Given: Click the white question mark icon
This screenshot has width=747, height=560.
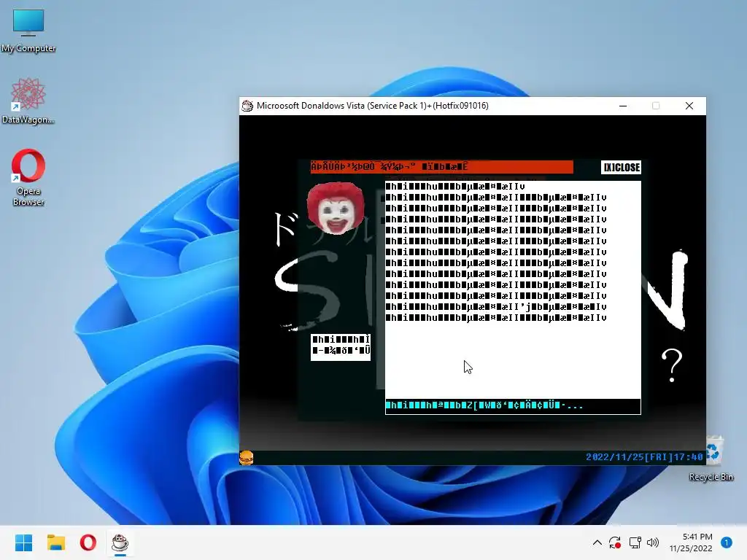Looking at the screenshot, I should click(x=672, y=365).
